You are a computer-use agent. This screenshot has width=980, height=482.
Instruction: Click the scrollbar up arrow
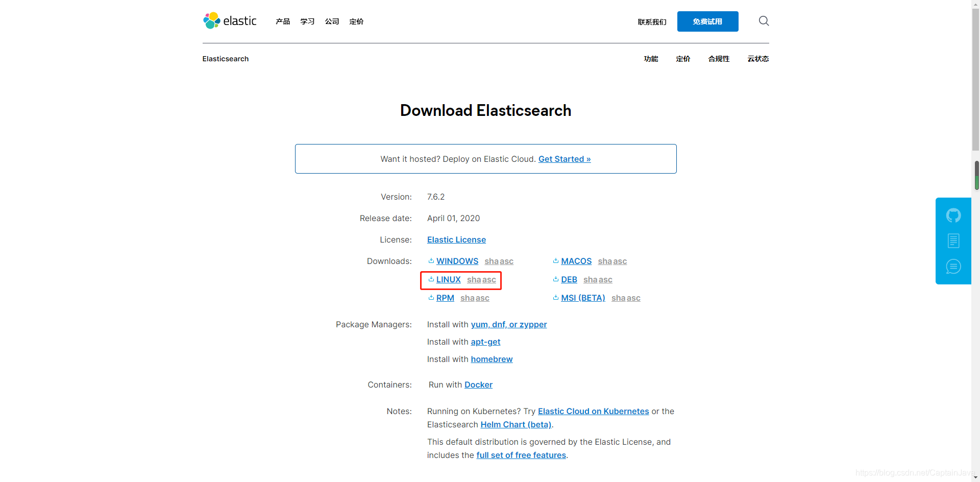point(976,4)
